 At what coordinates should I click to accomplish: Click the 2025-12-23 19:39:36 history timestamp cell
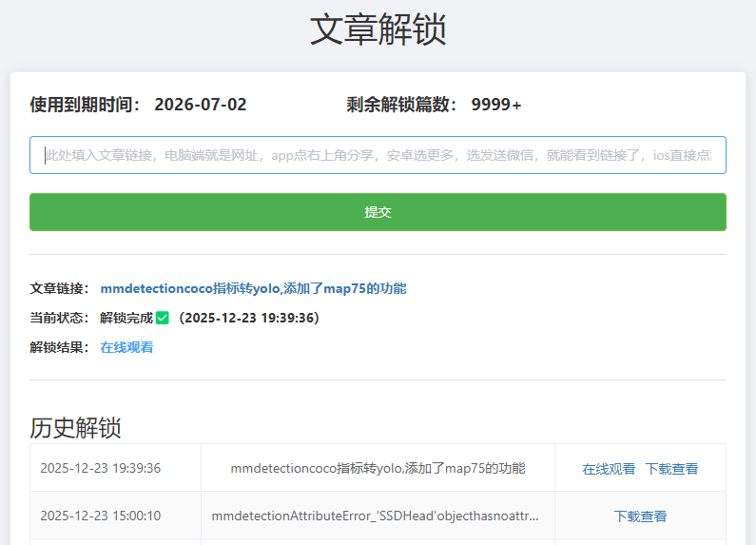click(101, 468)
